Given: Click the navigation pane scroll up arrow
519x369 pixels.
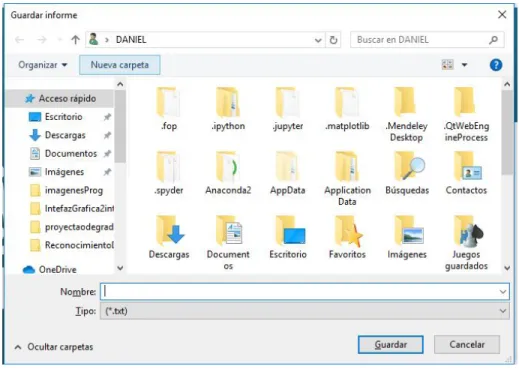Looking at the screenshot, I should tap(120, 84).
